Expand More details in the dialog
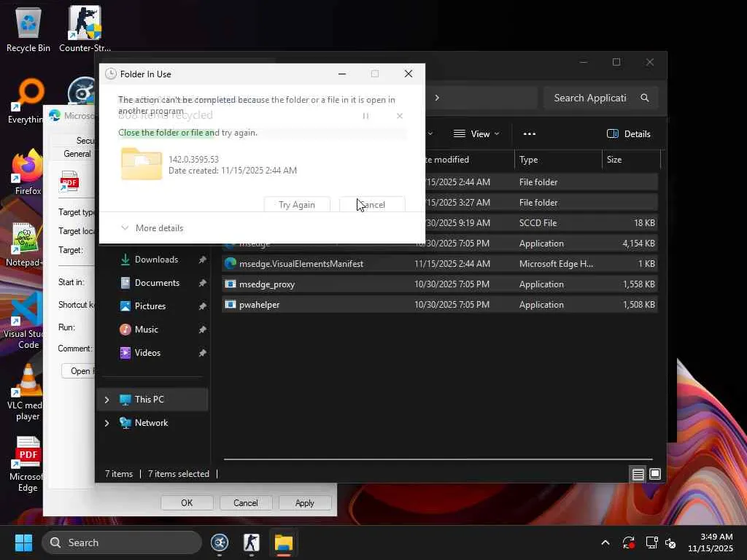The height and width of the screenshot is (560, 747). pos(152,228)
